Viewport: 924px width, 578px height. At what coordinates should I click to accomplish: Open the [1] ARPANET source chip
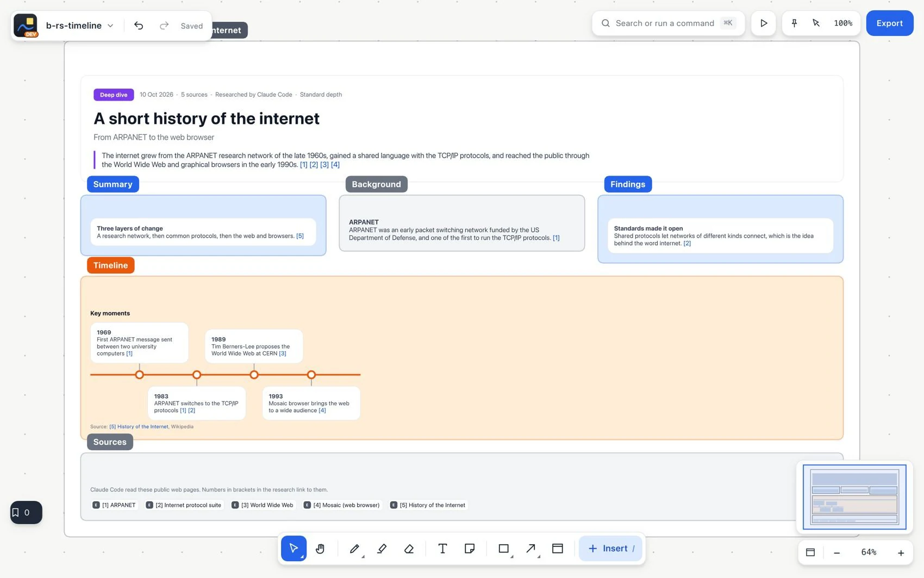click(114, 505)
